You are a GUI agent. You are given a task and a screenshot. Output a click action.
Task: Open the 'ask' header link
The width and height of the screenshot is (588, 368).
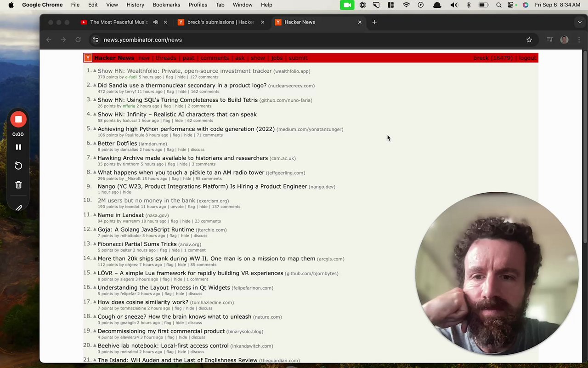click(x=240, y=58)
